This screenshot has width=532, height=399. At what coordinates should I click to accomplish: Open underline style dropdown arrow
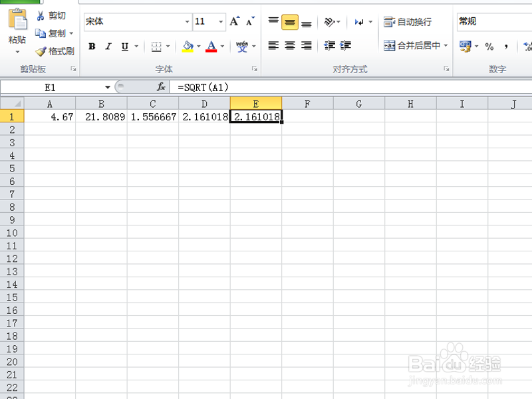(x=136, y=46)
